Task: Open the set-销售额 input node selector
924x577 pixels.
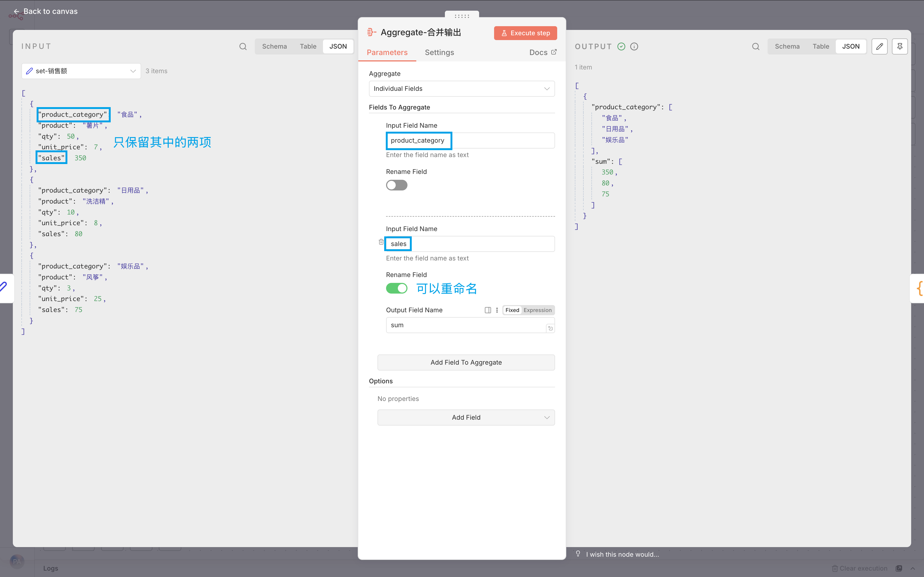Action: 81,71
